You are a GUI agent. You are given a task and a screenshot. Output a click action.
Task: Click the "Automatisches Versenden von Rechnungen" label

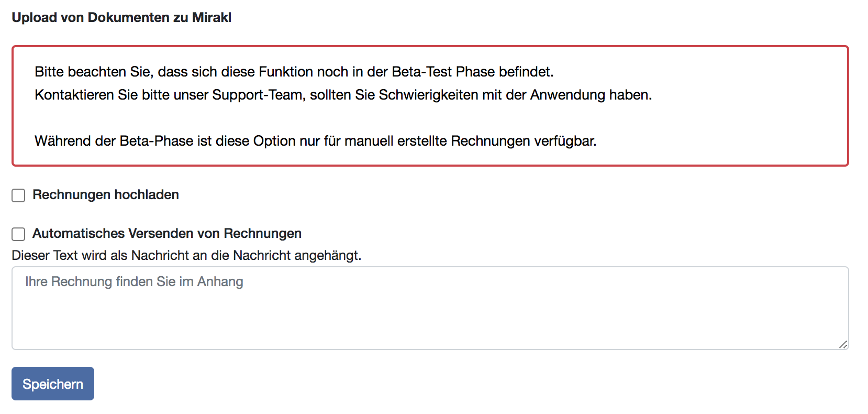167,234
